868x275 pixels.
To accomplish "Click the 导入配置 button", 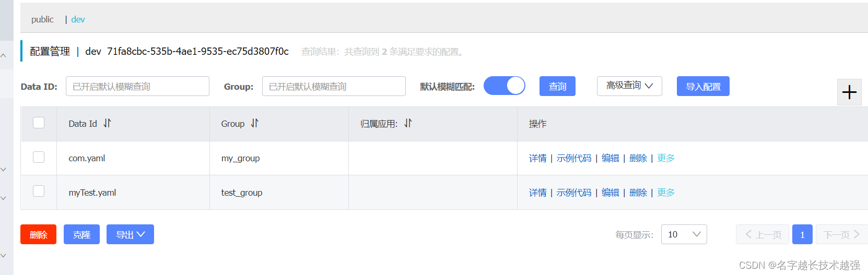I will click(703, 86).
